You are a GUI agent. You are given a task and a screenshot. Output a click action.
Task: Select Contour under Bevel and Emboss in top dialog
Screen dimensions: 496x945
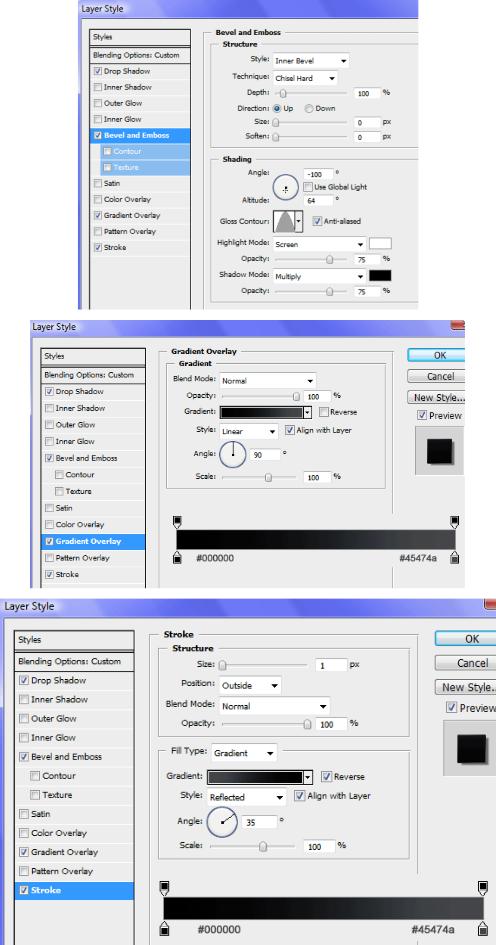(x=127, y=151)
